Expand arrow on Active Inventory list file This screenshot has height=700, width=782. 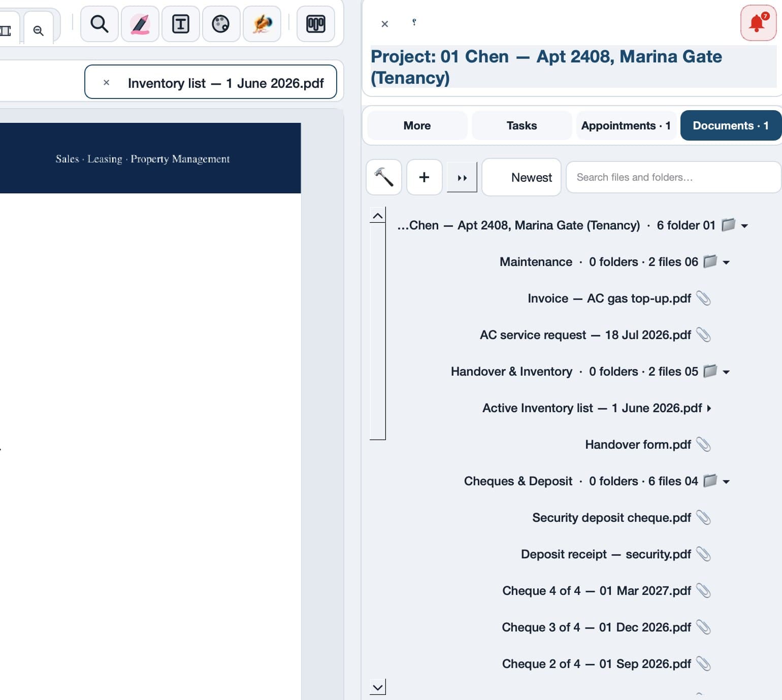[x=709, y=408]
